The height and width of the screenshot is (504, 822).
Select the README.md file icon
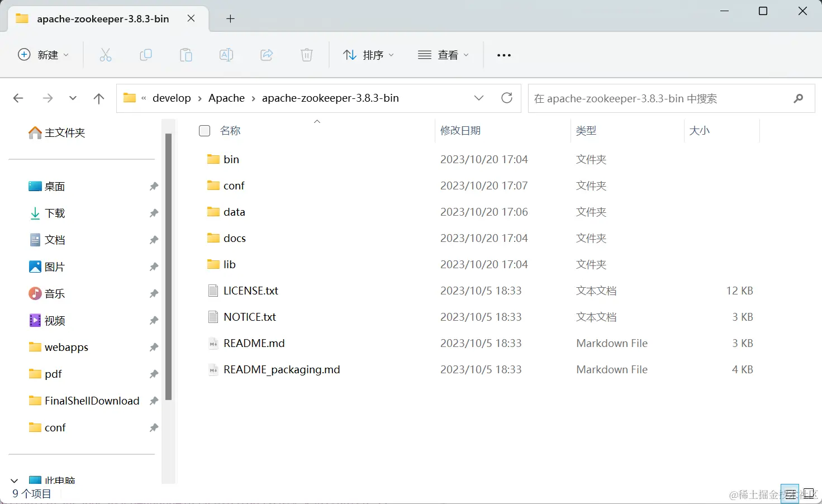(213, 343)
